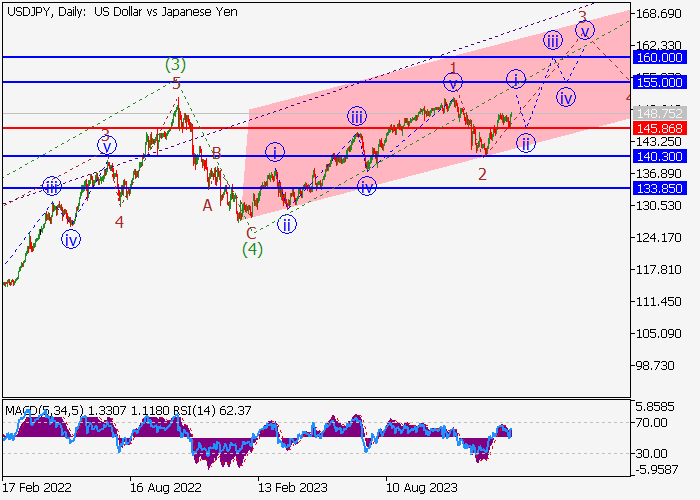The image size is (700, 500).
Task: Click the 70.00 RSI scale value
Action: (x=651, y=422)
